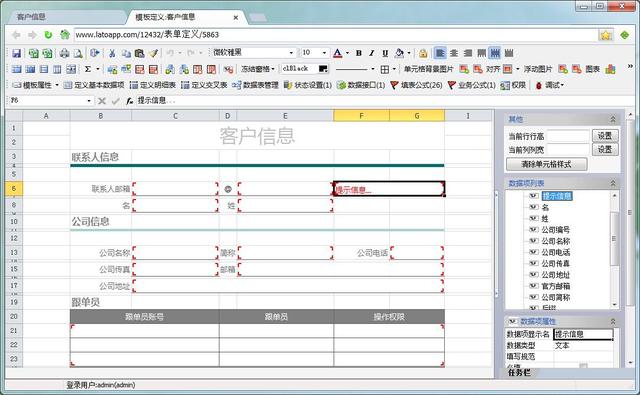Switch to the 客户信息 tab
Viewport: 640px width, 395px height.
31,17
